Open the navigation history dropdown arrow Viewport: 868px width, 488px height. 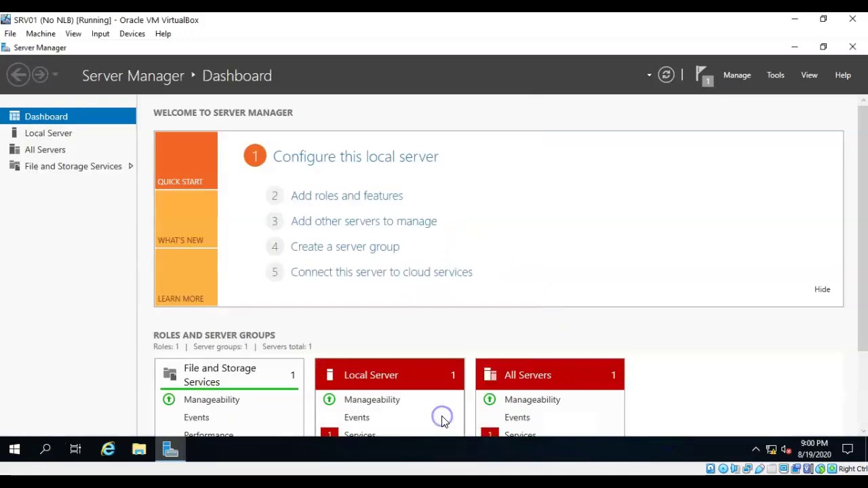(55, 75)
